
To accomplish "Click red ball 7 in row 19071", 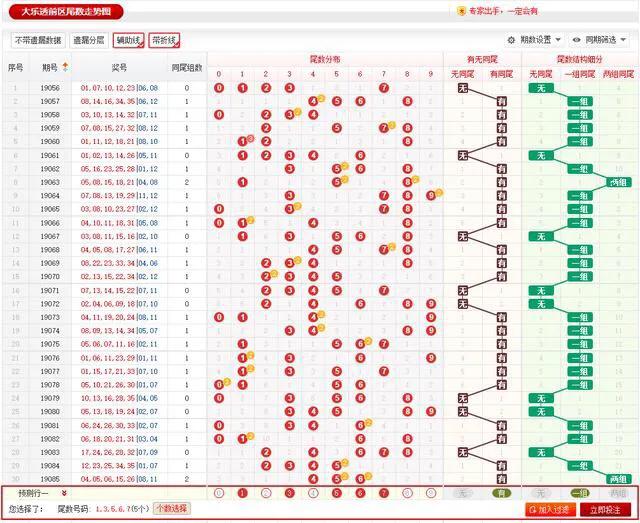I will [384, 290].
